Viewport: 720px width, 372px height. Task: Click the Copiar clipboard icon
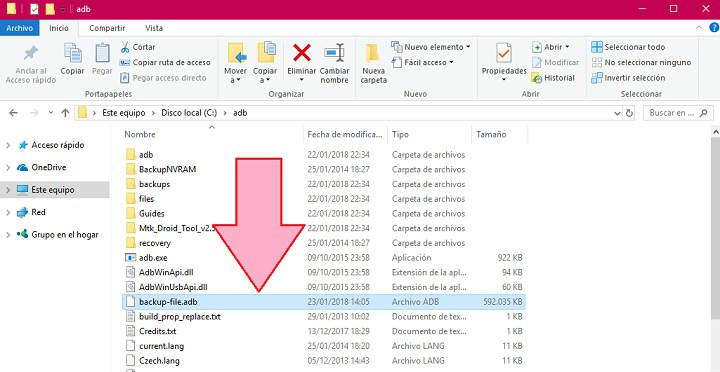[73, 54]
